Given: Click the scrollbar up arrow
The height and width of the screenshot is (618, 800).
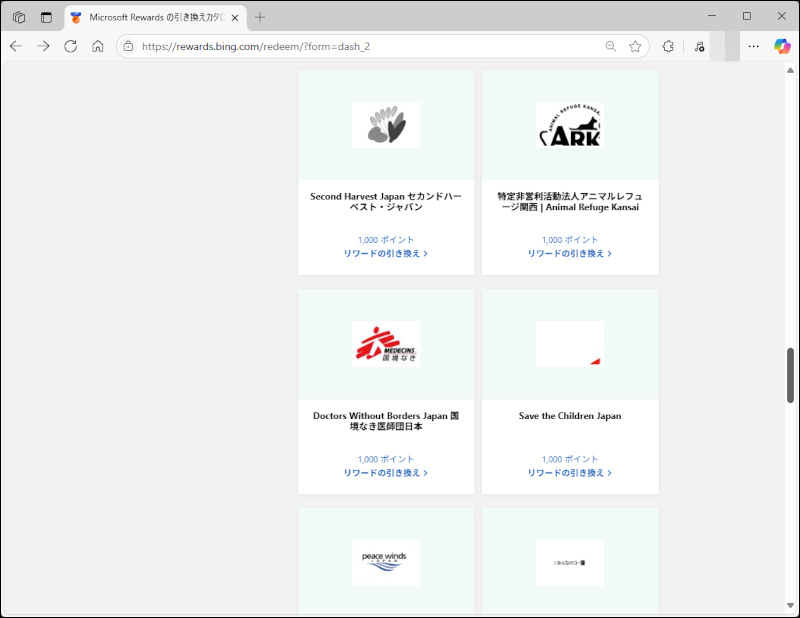Looking at the screenshot, I should pos(790,70).
